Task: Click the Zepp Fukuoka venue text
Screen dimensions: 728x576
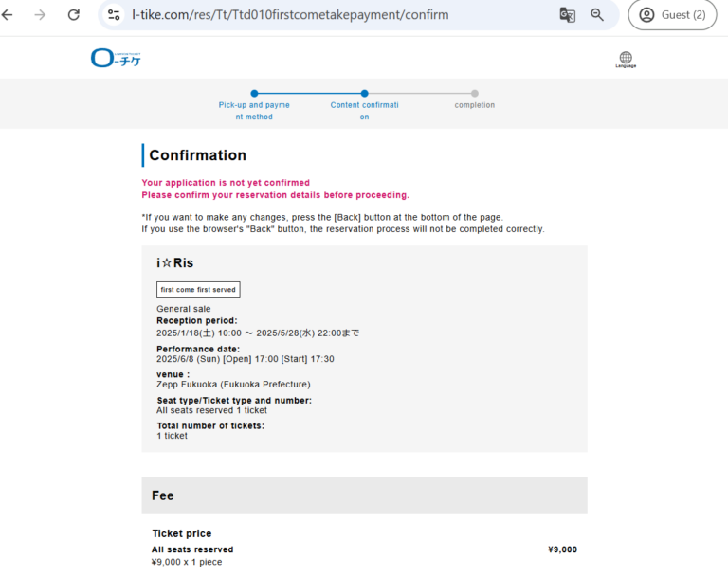Action: click(233, 385)
